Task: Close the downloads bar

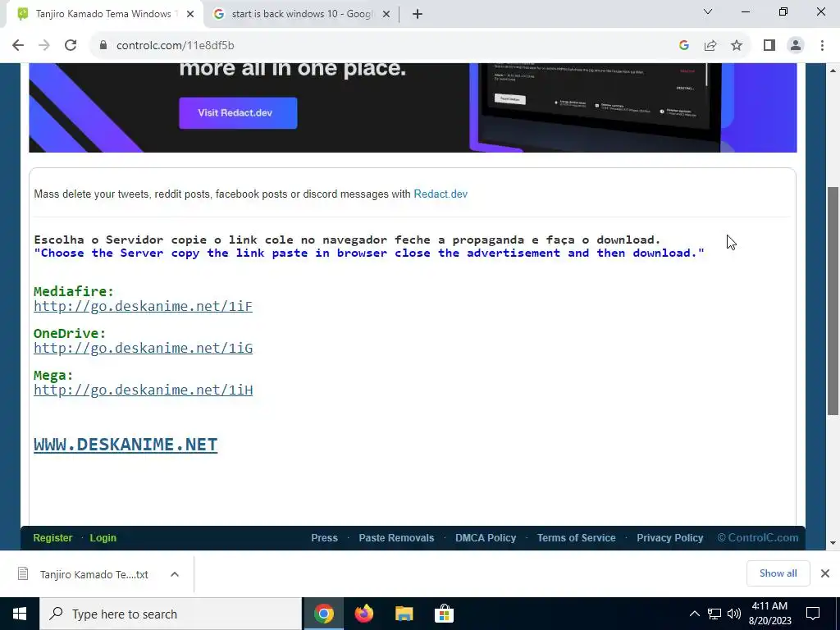Action: click(x=825, y=573)
